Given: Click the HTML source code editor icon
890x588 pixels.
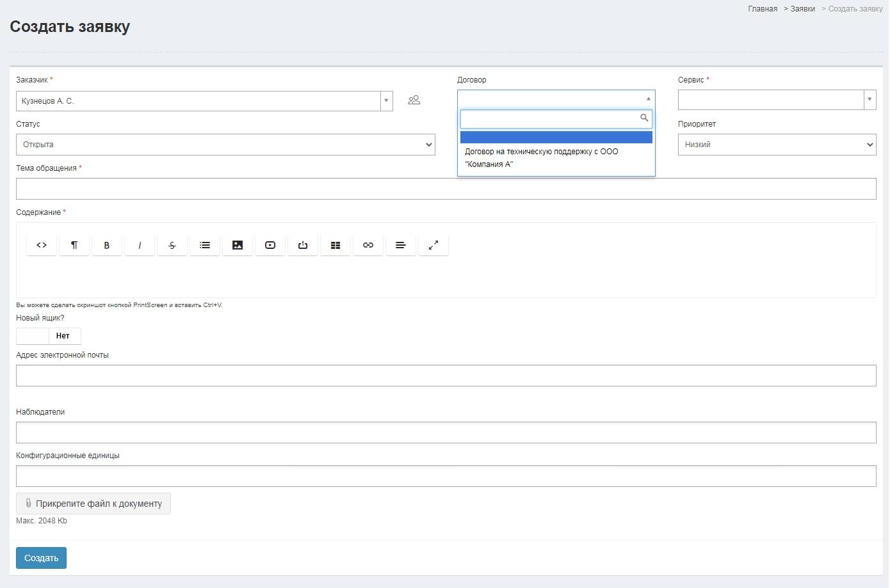Looking at the screenshot, I should tap(42, 245).
